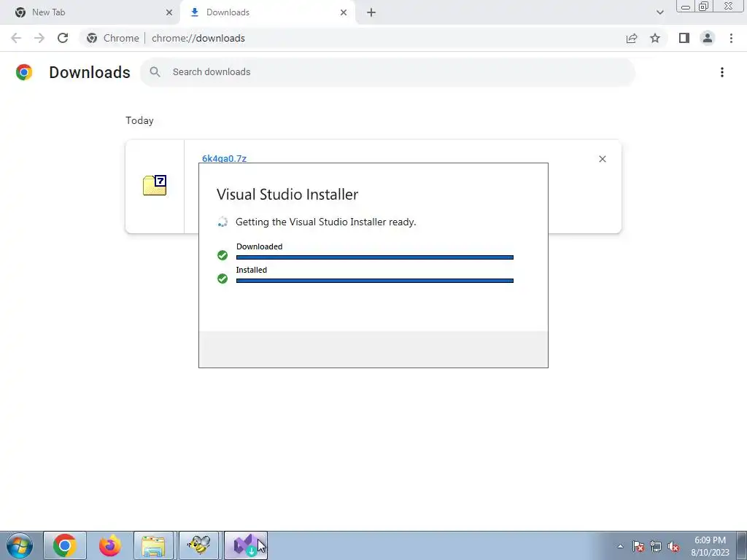Share this page icon
The height and width of the screenshot is (560, 747).
(632, 38)
